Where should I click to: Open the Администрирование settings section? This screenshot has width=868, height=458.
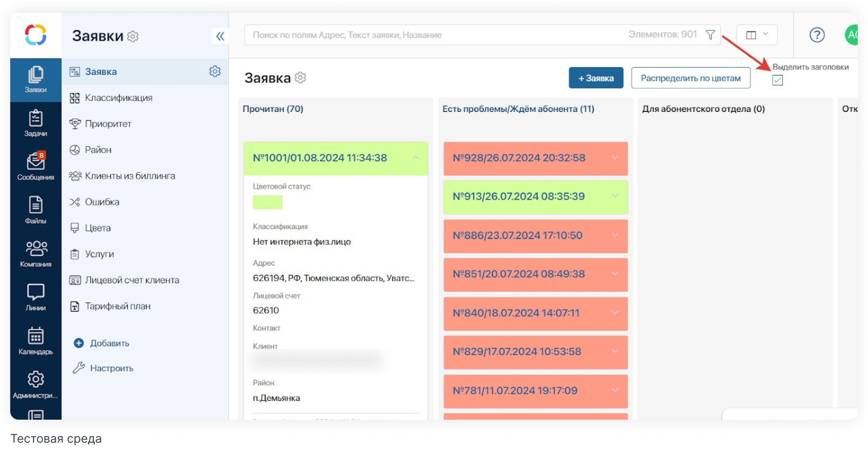point(36,385)
